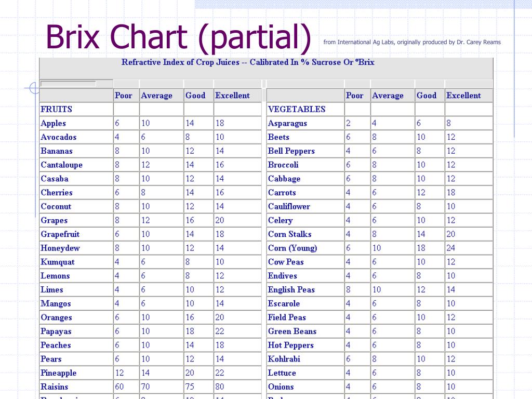Screen dimensions: 532x399
Task: Click the Corn (Young) row label
Action: tap(292, 248)
